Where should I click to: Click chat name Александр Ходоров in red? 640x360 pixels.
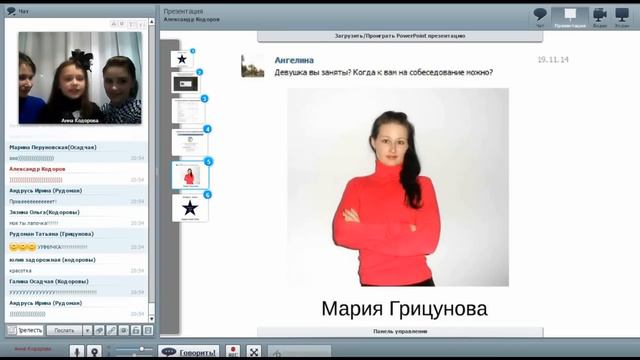pyautogui.click(x=37, y=169)
